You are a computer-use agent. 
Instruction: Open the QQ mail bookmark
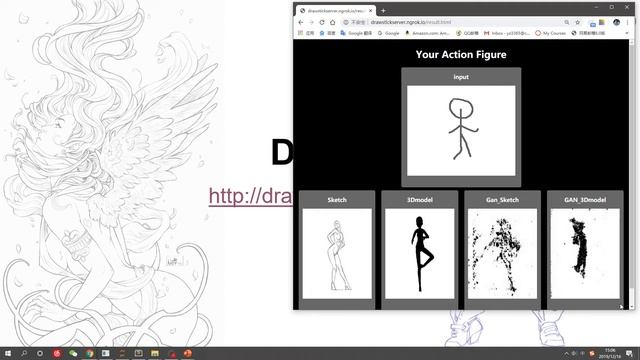tap(467, 33)
